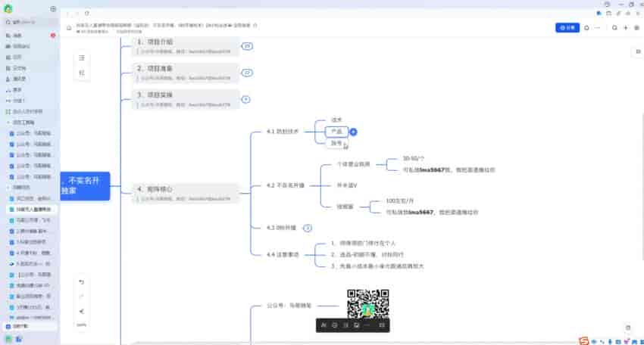Select the 4.1 防封技术 mind map node

(283, 132)
